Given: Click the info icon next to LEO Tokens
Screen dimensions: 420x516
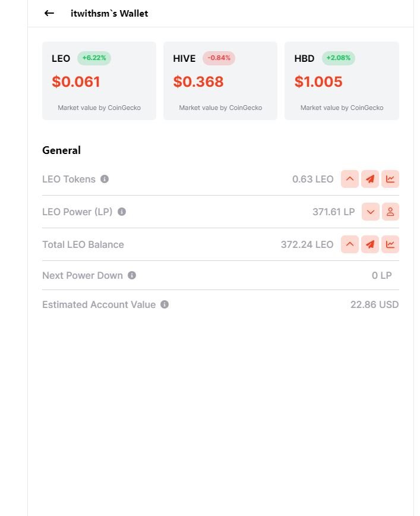Looking at the screenshot, I should pyautogui.click(x=105, y=179).
